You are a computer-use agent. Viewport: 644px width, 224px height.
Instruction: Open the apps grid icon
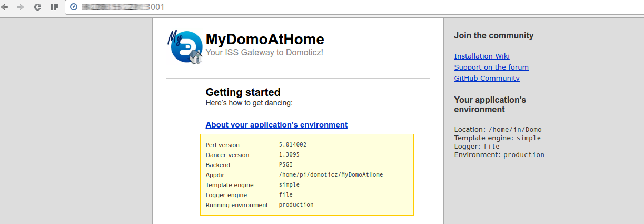pyautogui.click(x=54, y=7)
